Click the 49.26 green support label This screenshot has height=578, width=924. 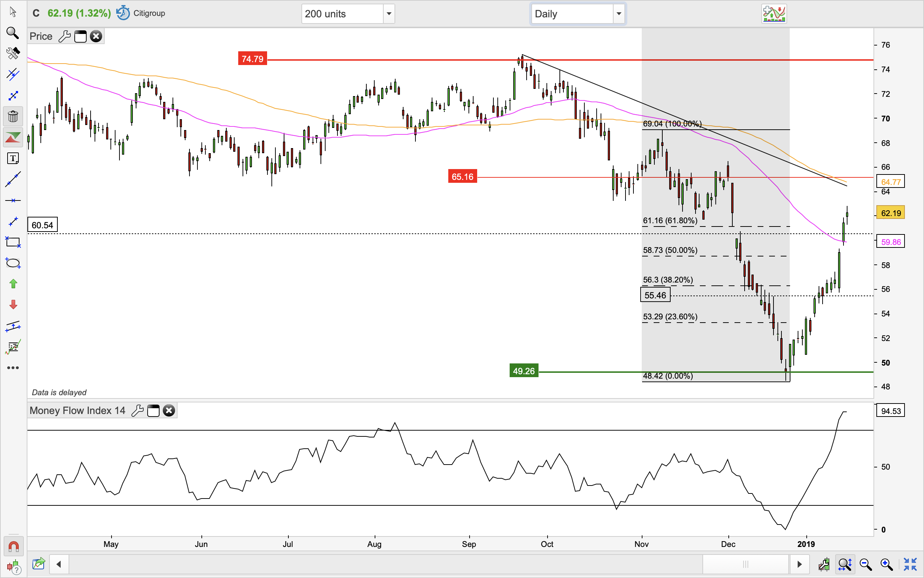click(x=524, y=371)
